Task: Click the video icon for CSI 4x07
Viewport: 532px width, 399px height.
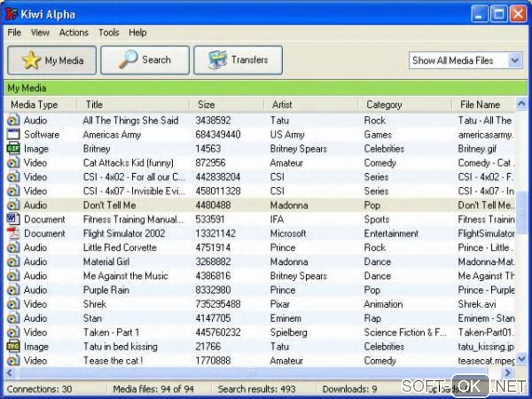Action: tap(13, 191)
